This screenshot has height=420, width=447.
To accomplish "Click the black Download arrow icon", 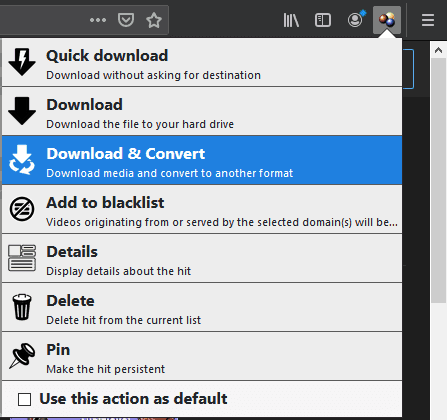I will click(x=22, y=111).
